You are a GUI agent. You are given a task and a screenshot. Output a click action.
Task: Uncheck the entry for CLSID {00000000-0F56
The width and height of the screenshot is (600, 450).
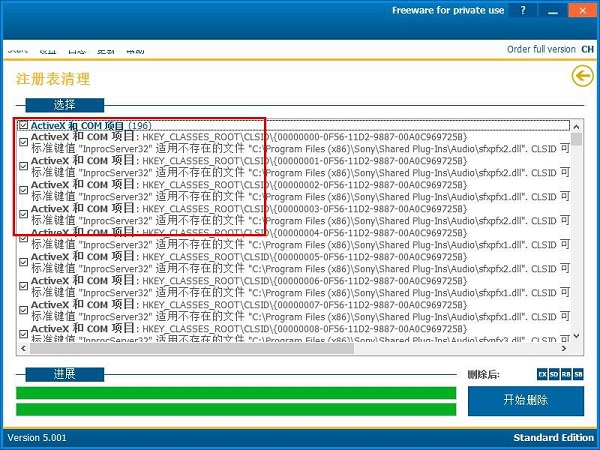24,142
